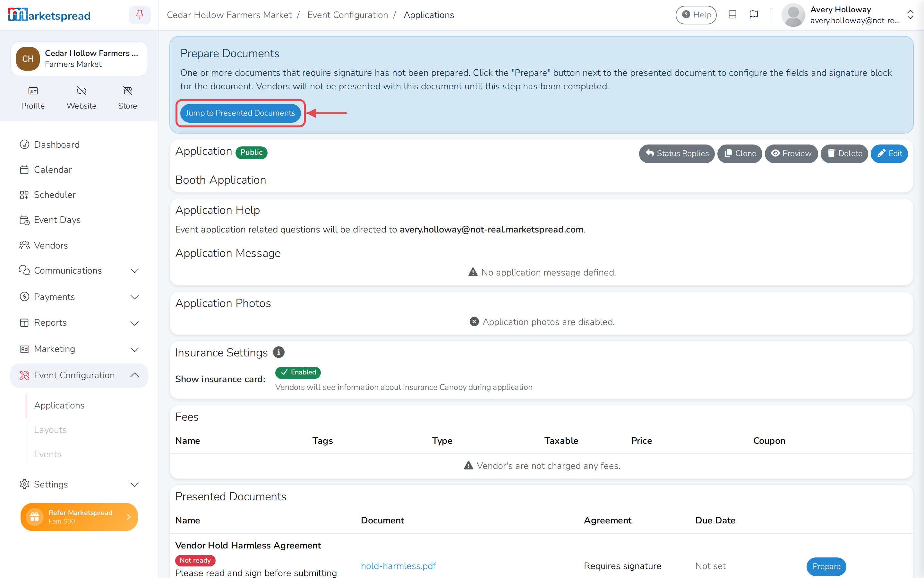This screenshot has width=924, height=578.
Task: Expand the Payments menu
Action: [79, 297]
